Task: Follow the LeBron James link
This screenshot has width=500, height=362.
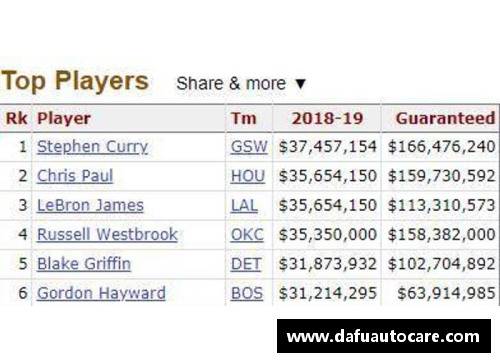Action: pos(90,205)
